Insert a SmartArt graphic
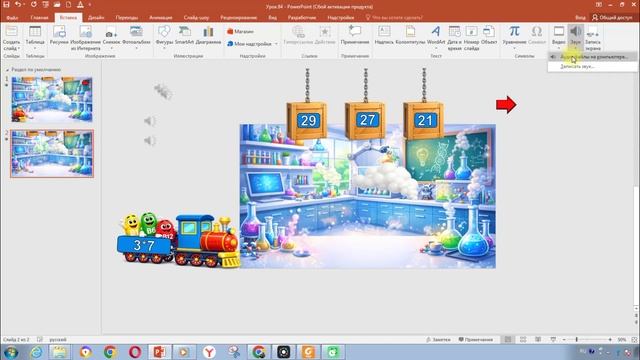This screenshot has width=640, height=360. (184, 35)
